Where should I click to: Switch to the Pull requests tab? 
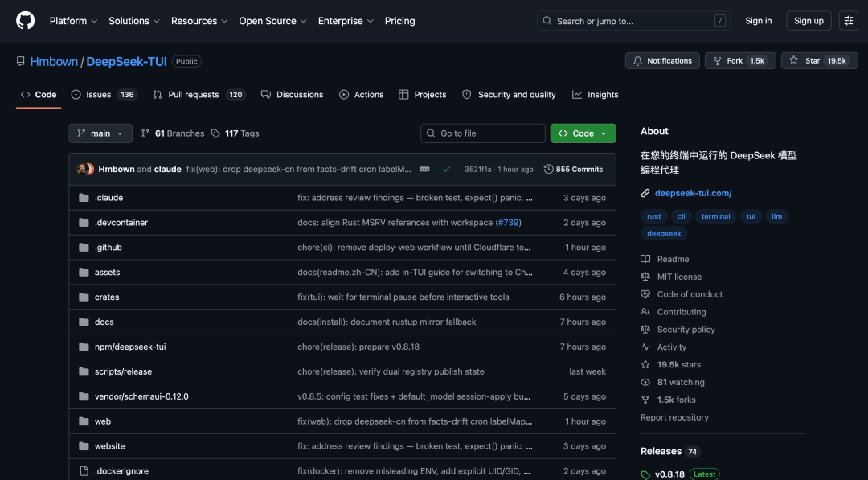199,95
